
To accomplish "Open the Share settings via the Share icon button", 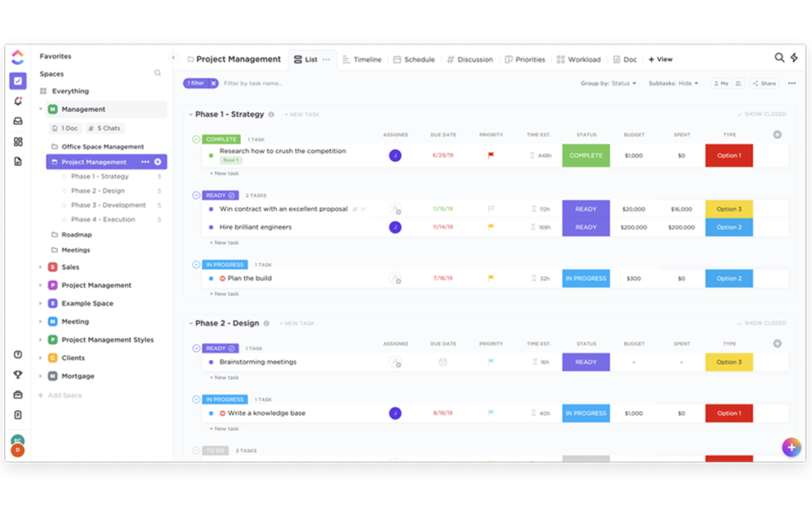I will click(763, 83).
